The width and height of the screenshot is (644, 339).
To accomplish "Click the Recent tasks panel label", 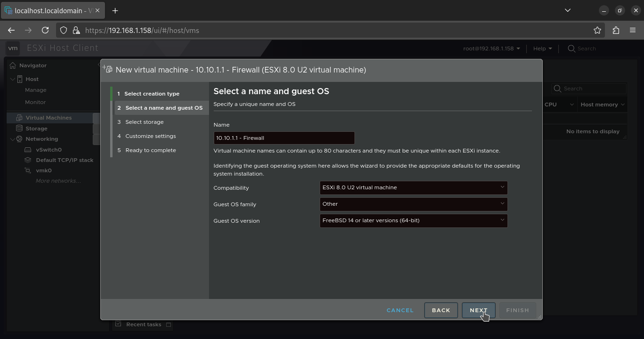I will click(x=144, y=324).
